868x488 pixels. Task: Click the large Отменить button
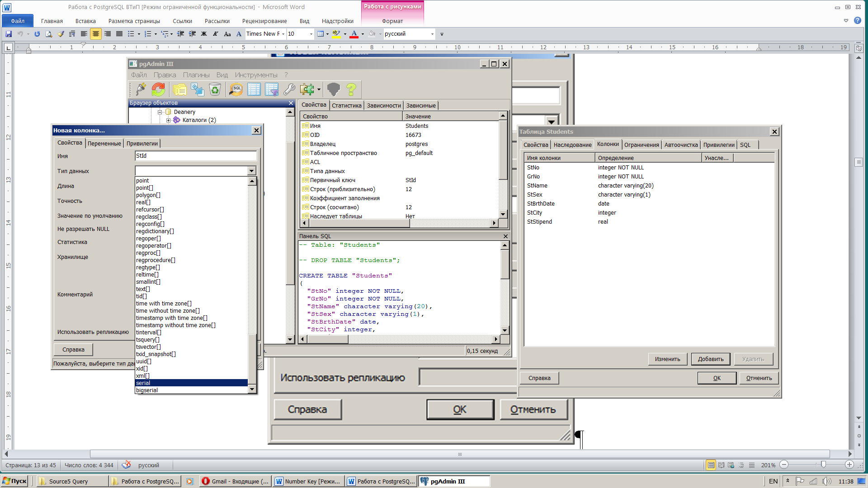tap(533, 409)
